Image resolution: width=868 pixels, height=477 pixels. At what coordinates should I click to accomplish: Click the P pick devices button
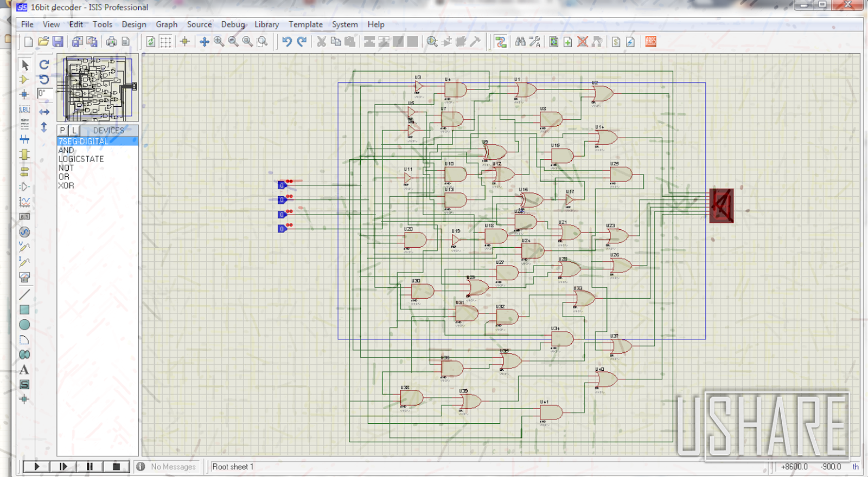coord(63,130)
